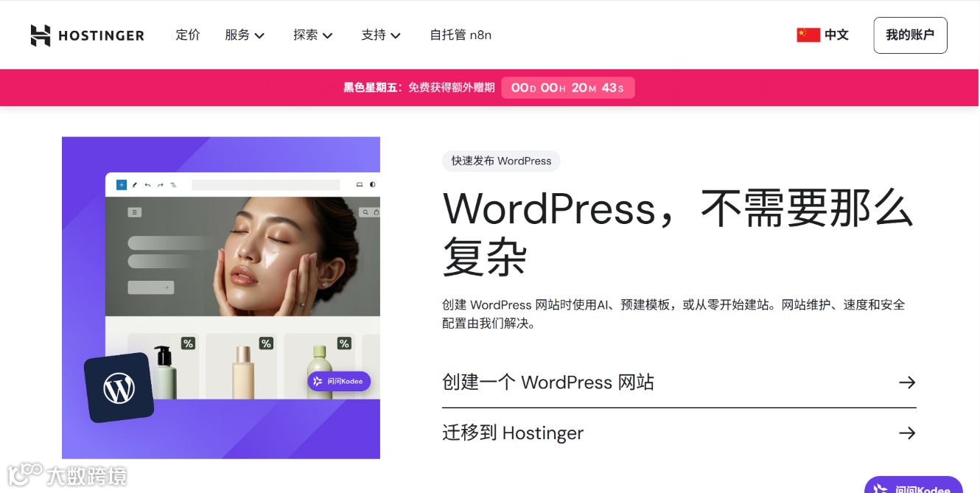Viewport: 980px width, 493px height.
Task: Click the China flag language icon
Action: pyautogui.click(x=808, y=35)
